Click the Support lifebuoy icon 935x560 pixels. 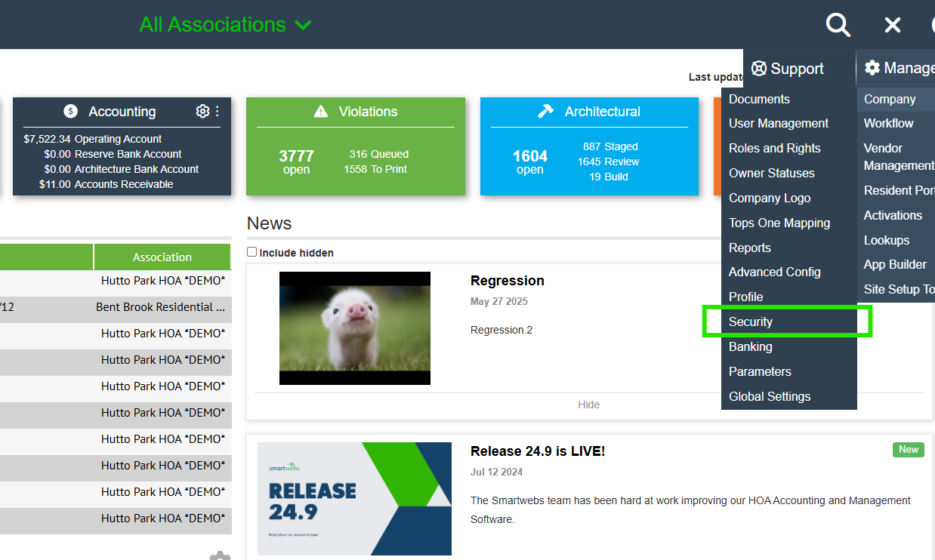759,69
